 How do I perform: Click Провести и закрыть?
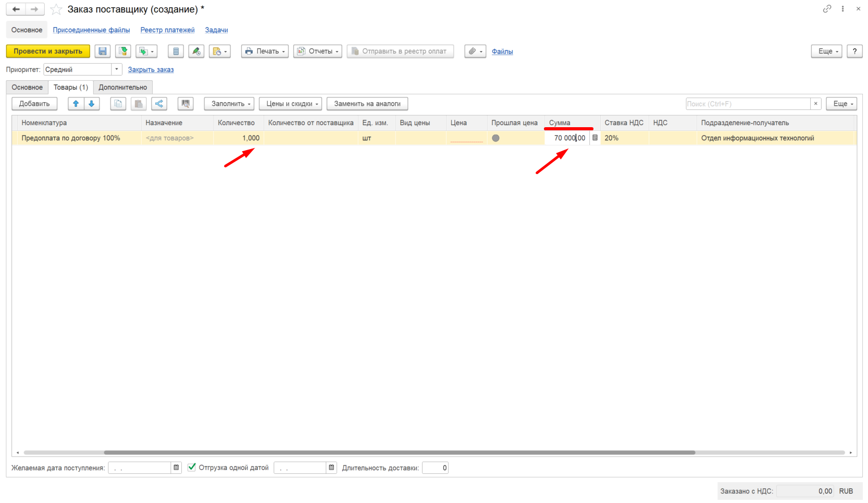point(48,51)
